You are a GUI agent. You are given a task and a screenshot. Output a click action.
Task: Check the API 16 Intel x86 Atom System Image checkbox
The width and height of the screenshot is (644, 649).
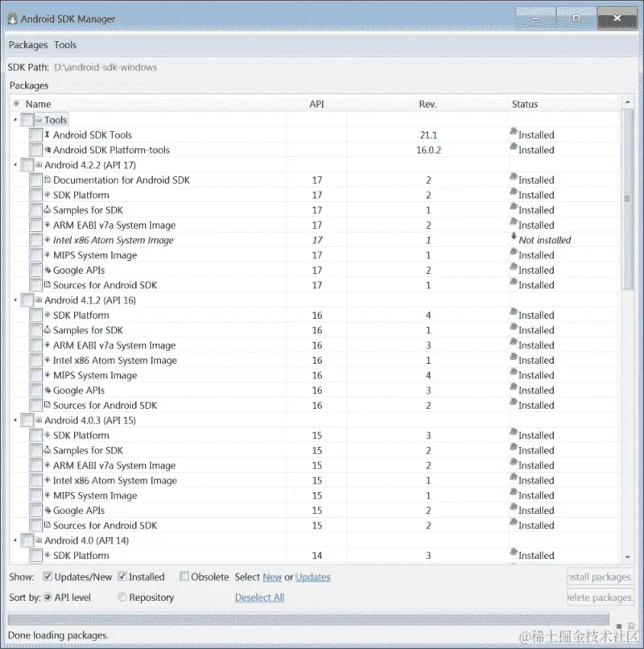tap(36, 360)
